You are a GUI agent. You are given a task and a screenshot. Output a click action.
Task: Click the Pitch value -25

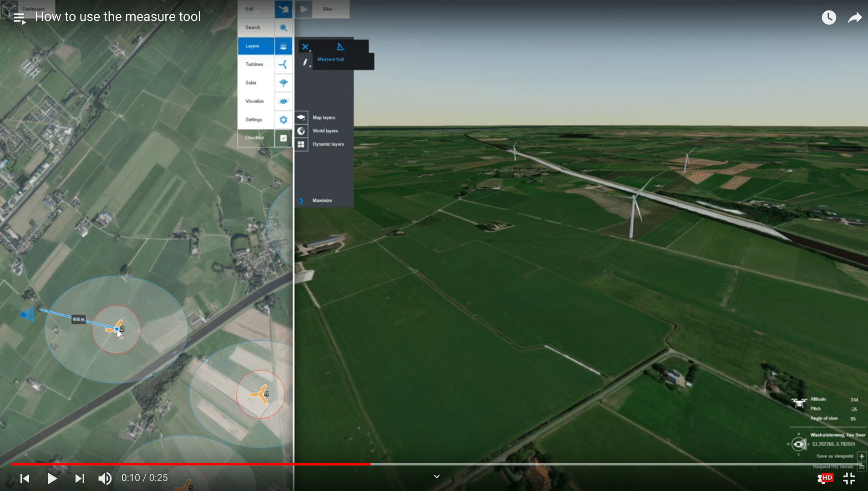pos(854,409)
